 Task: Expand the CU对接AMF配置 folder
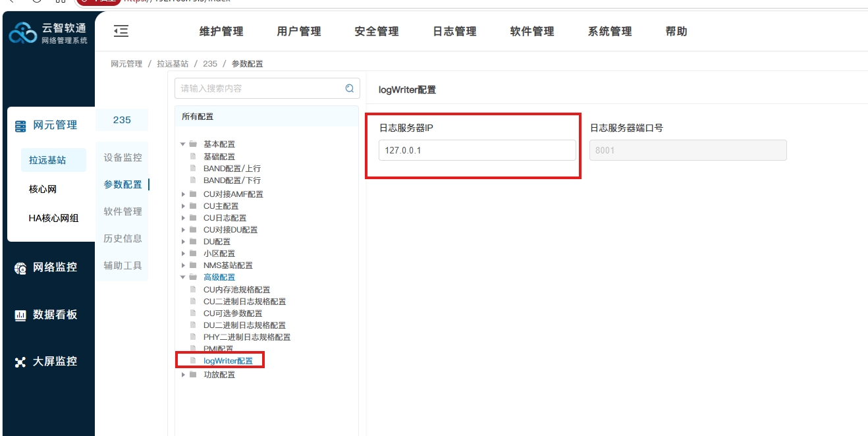[183, 194]
